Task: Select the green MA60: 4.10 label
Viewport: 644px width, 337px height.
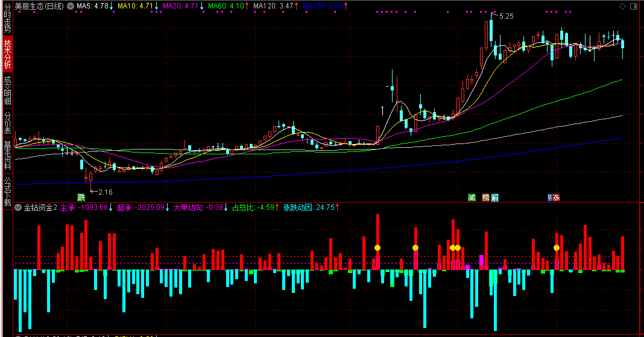Action: 226,6
